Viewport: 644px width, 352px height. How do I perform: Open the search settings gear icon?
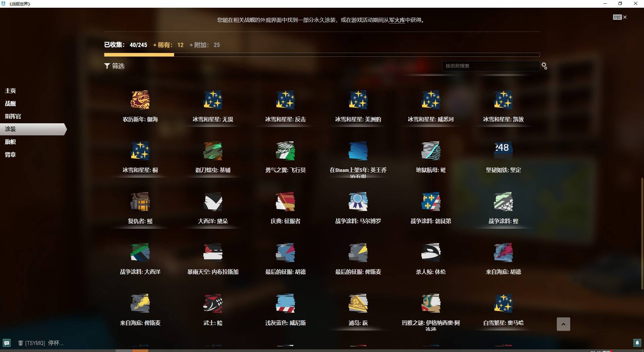tap(544, 66)
